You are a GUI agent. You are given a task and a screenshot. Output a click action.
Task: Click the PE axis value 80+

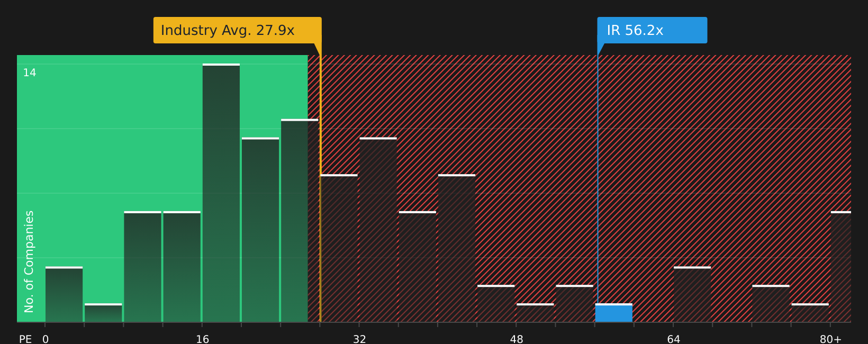click(830, 339)
